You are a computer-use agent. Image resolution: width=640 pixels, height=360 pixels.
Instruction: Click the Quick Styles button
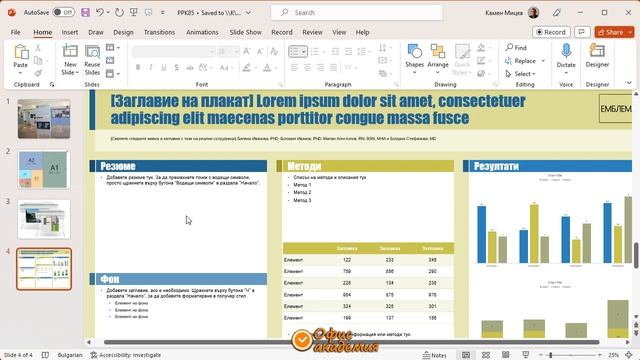pyautogui.click(x=462, y=60)
